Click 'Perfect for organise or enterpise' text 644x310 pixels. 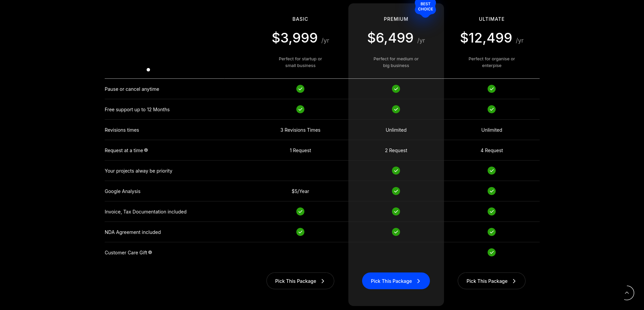[x=492, y=62]
